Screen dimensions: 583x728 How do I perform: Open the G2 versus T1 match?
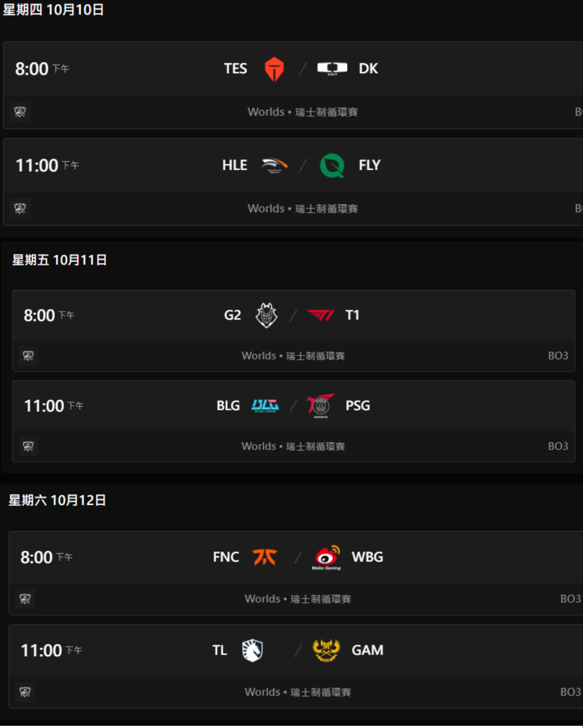(x=294, y=331)
